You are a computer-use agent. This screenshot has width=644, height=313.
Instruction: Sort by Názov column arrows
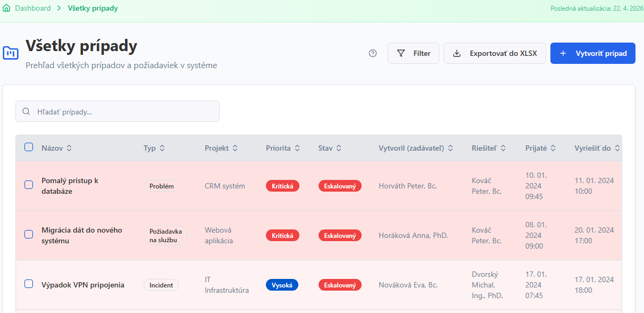(x=69, y=148)
